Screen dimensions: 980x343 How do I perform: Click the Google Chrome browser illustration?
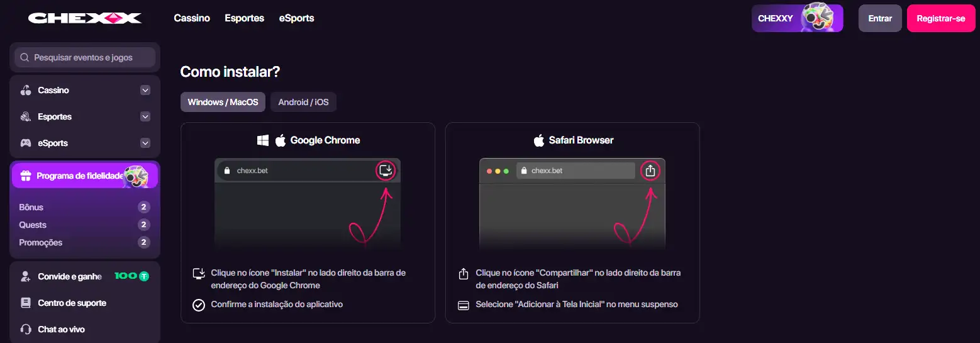click(x=308, y=205)
